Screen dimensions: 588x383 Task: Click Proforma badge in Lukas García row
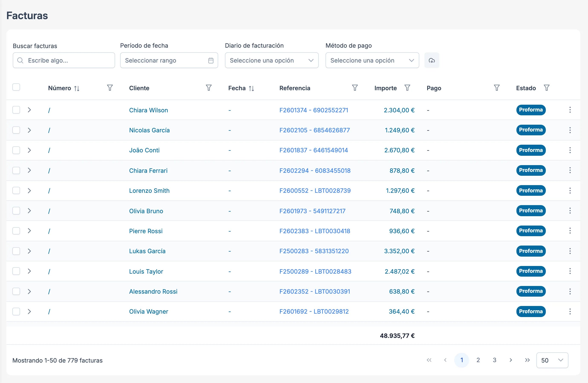pyautogui.click(x=531, y=251)
